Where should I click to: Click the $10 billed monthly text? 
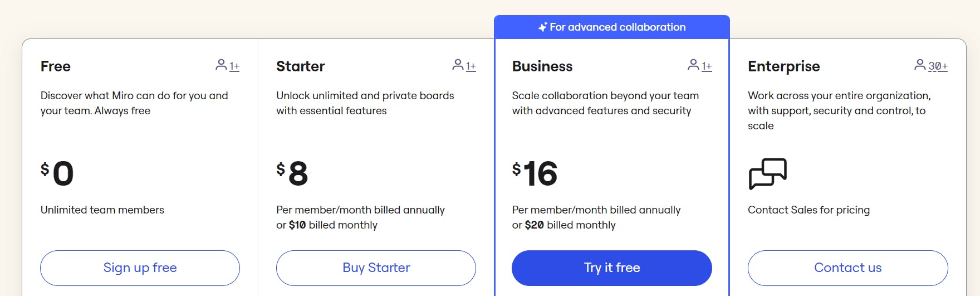click(327, 225)
